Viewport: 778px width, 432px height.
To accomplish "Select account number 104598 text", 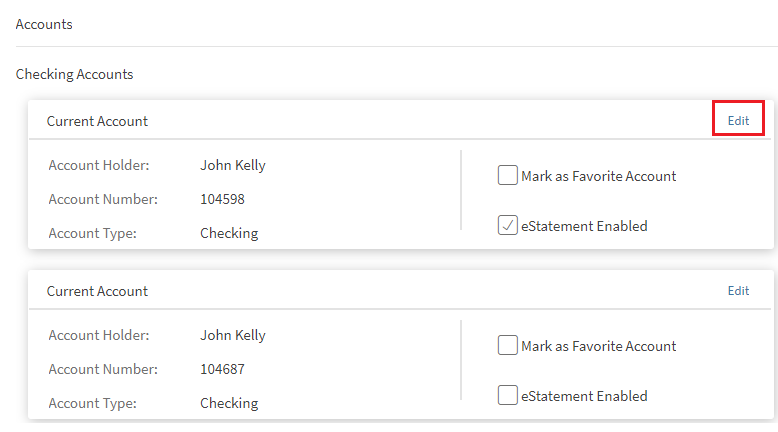I will 222,199.
